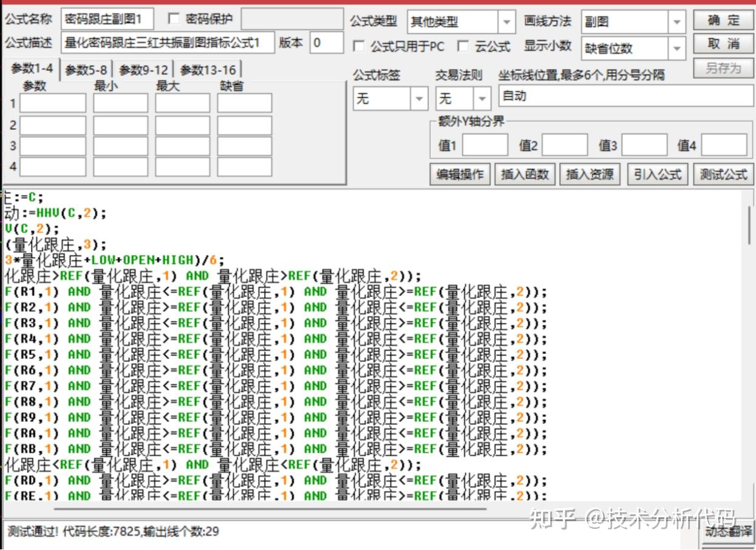Click the 坐标线位置 input field

625,96
